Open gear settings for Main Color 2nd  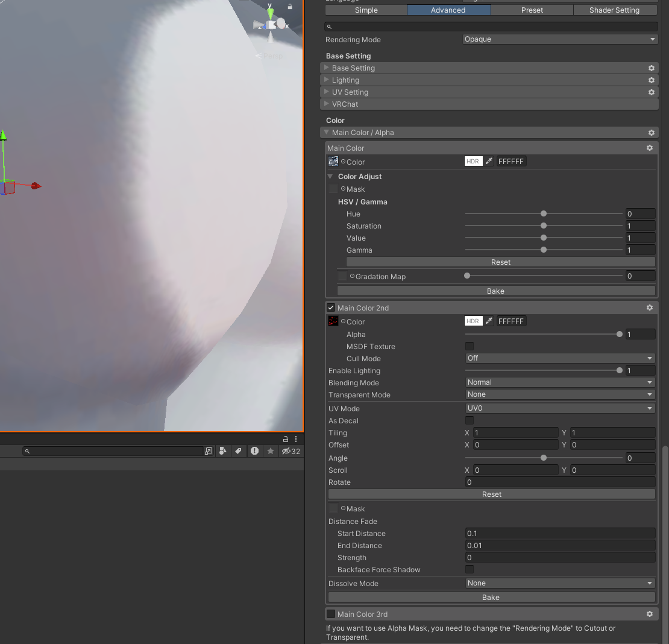(x=649, y=308)
